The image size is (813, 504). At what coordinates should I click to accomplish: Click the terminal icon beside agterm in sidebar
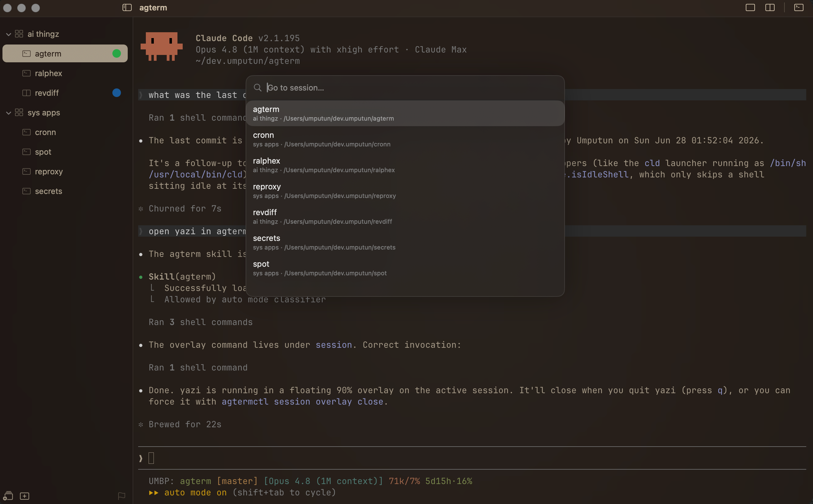tap(26, 53)
